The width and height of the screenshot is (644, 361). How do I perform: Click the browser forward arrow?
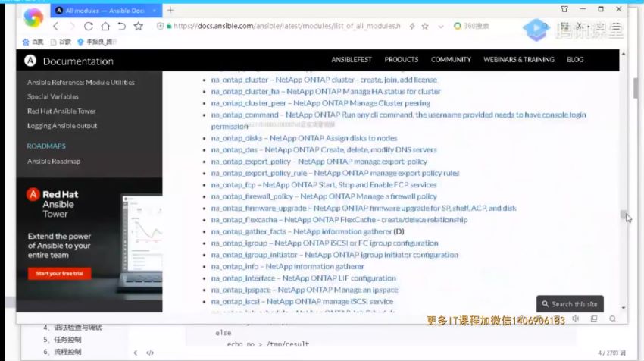pos(72,27)
